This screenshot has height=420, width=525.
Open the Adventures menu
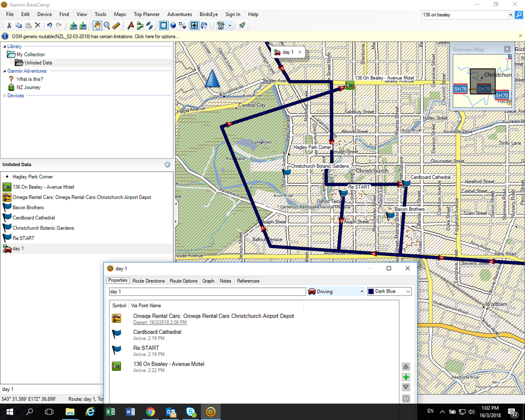point(179,14)
